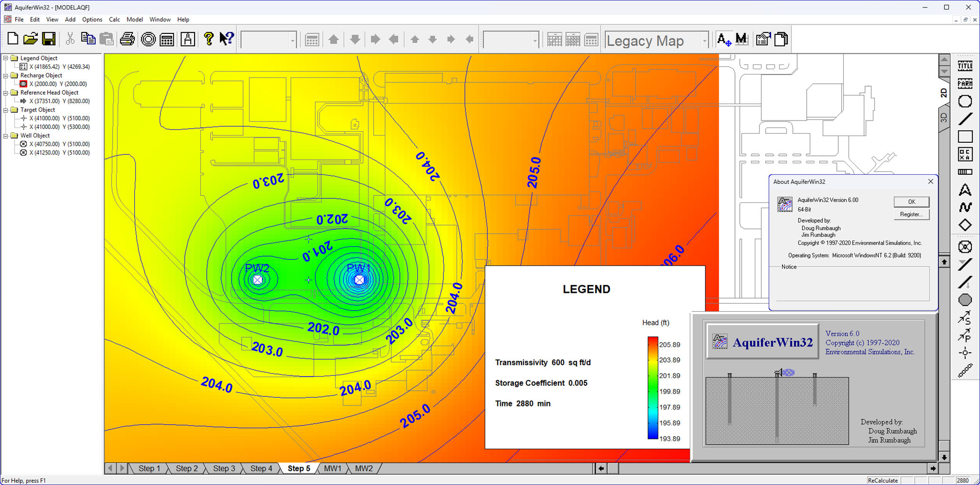This screenshot has width=980, height=485.
Task: Select the TITLE object tool
Action: tap(965, 66)
